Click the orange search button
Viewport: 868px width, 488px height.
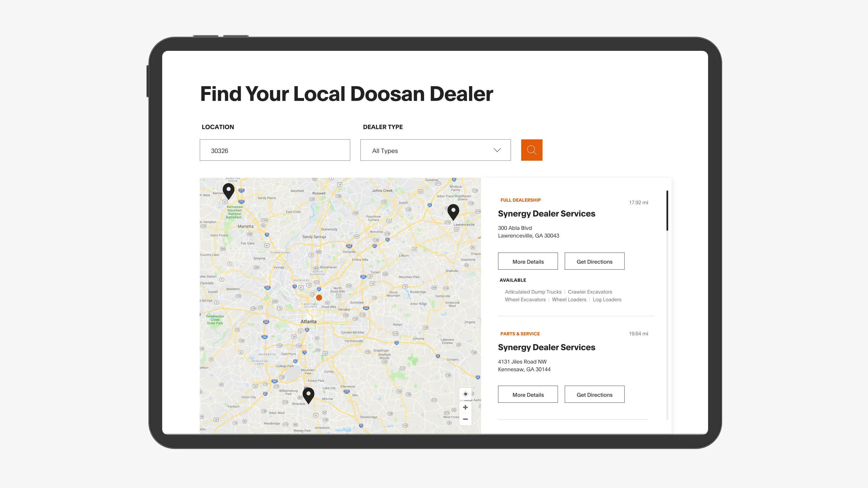[x=532, y=150]
